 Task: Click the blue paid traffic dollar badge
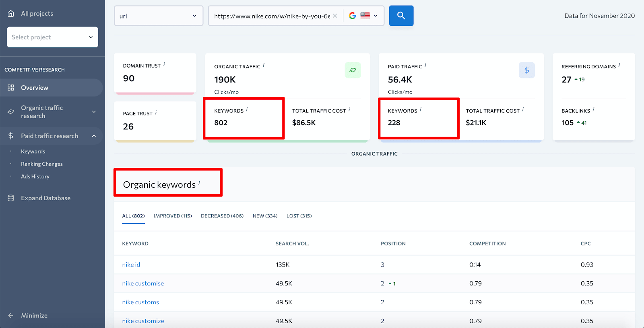pos(526,70)
